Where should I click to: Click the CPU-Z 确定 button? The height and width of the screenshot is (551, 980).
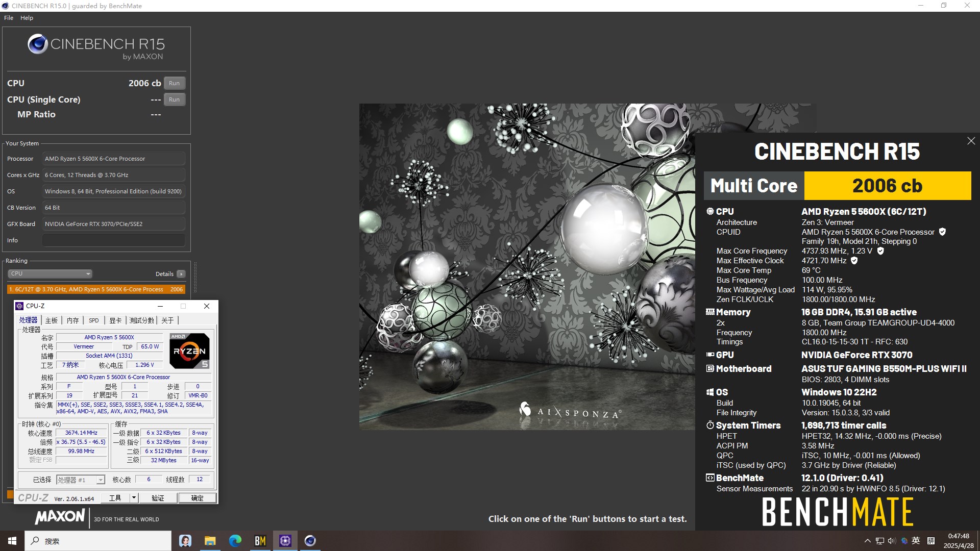tap(197, 498)
